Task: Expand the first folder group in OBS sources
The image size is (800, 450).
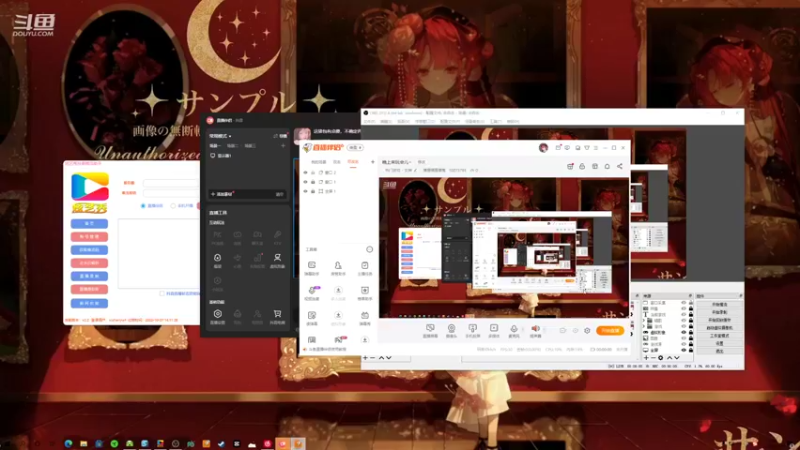Action: point(644,321)
